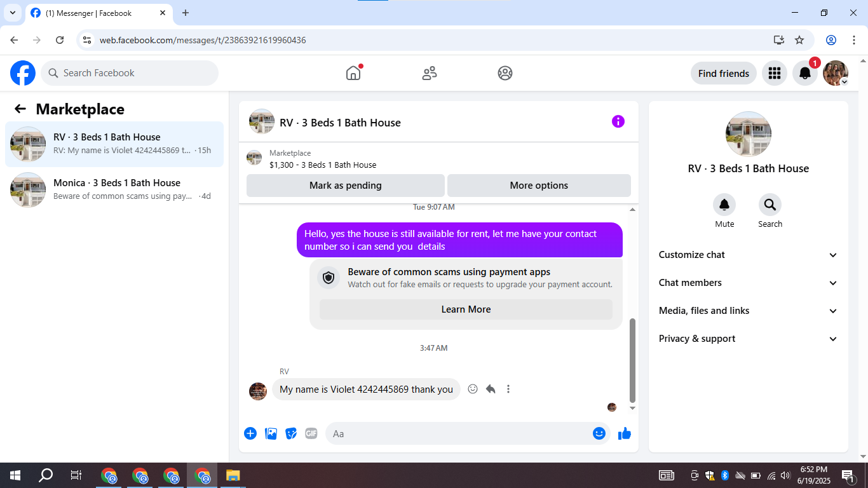868x488 pixels.
Task: Attach a file with photo icon
Action: (271, 433)
